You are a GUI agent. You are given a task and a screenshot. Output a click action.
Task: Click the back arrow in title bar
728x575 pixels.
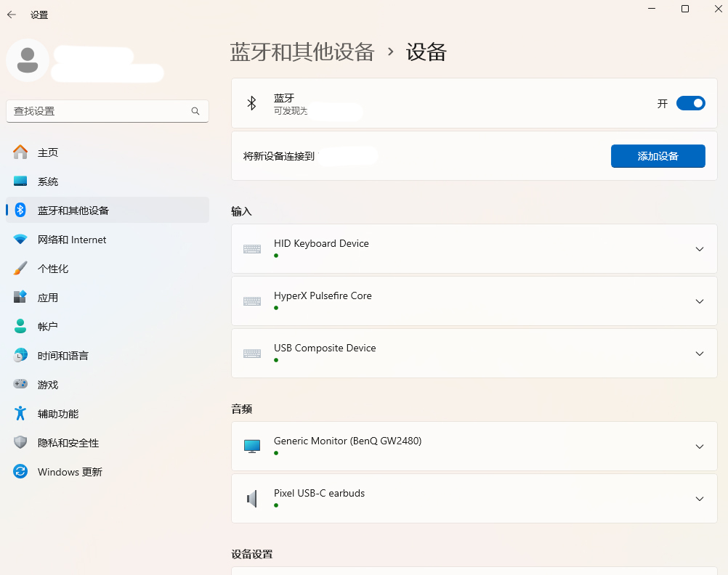(x=12, y=15)
